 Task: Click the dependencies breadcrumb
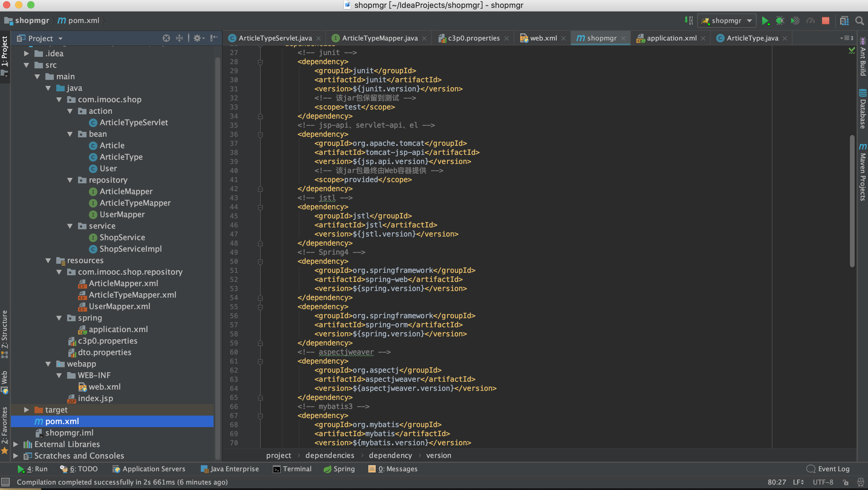(330, 455)
